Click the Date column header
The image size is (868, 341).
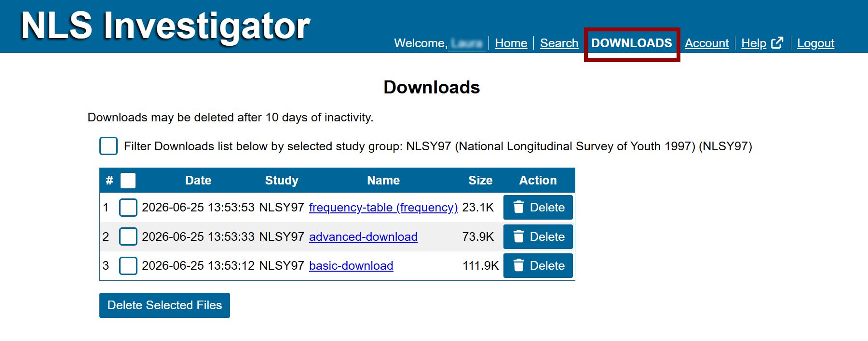click(x=198, y=180)
